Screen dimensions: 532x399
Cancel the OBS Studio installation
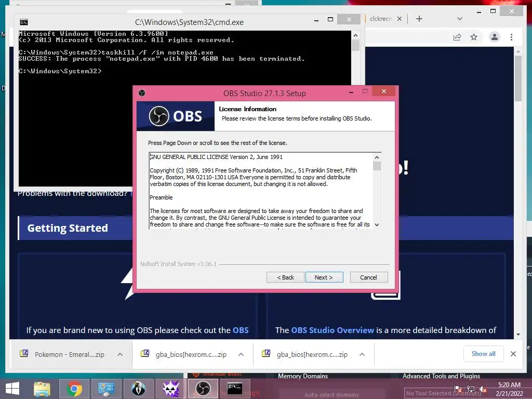click(x=368, y=277)
